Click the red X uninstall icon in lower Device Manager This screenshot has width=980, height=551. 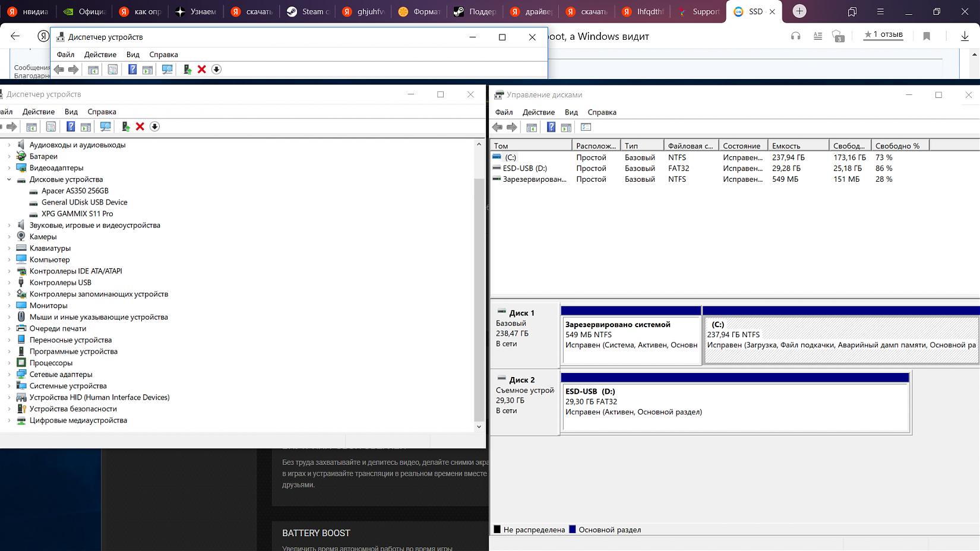point(140,126)
